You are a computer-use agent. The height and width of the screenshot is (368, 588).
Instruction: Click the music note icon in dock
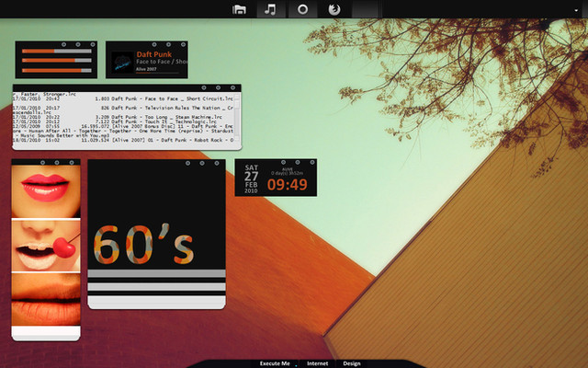click(270, 9)
